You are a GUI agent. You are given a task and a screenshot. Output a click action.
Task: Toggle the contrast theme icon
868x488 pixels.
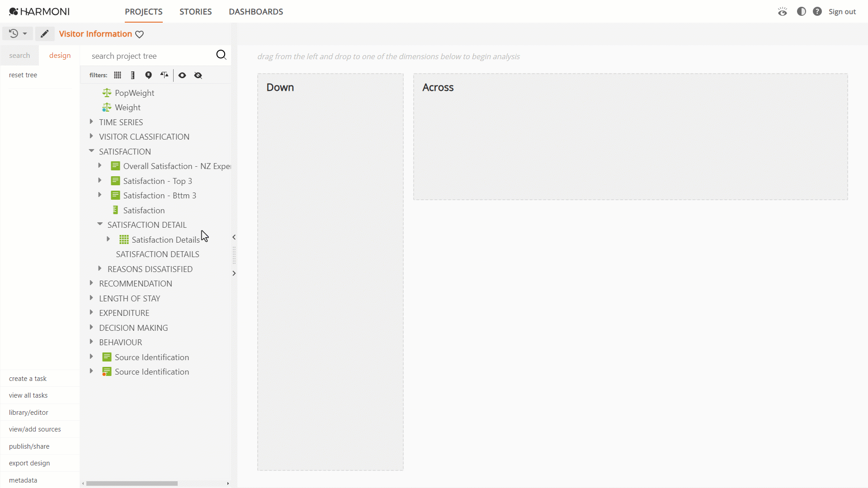point(801,11)
